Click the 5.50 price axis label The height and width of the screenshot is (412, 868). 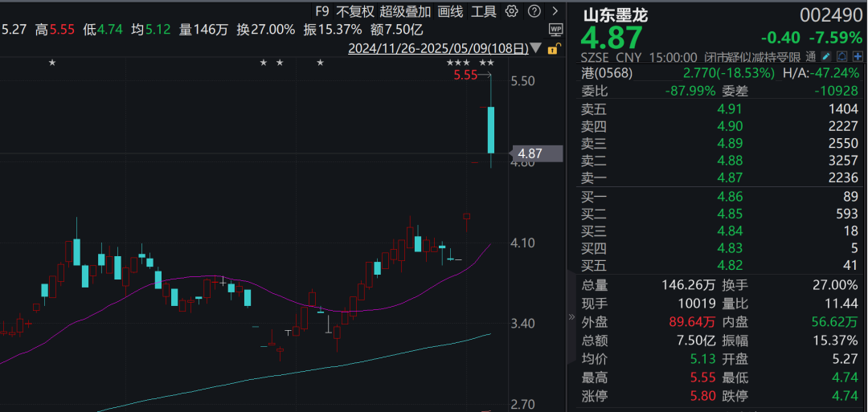(522, 81)
